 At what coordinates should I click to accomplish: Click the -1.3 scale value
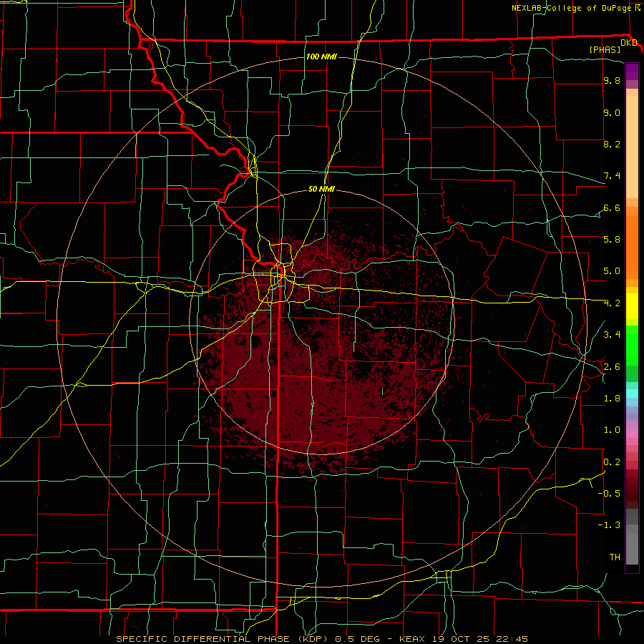(609, 525)
